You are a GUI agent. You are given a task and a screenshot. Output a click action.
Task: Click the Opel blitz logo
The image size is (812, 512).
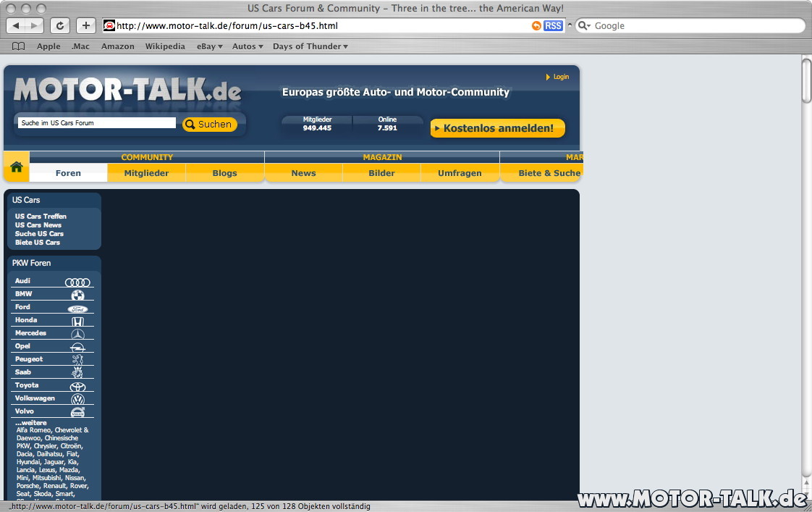tap(77, 348)
